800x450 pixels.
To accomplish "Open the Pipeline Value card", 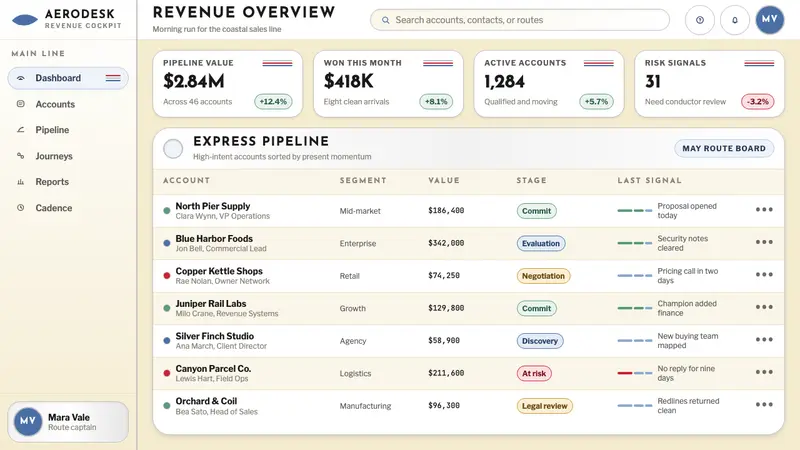I will point(228,84).
